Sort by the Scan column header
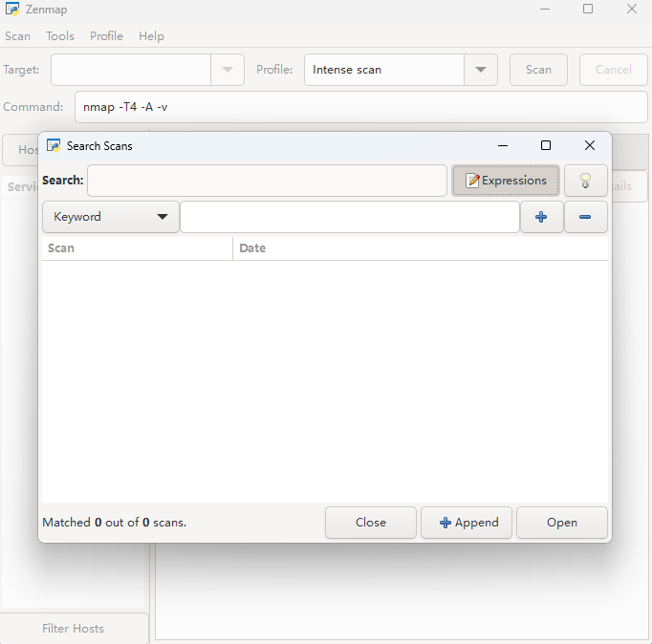This screenshot has width=652, height=644. pos(137,248)
